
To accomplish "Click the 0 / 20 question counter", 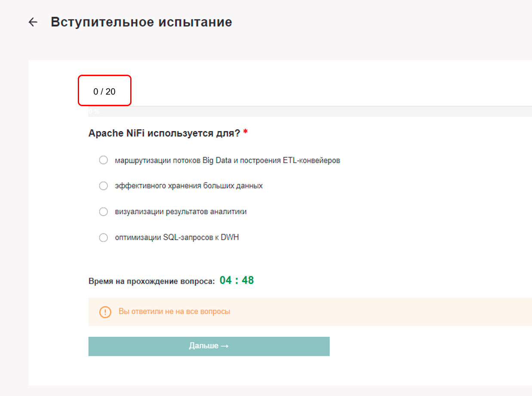I will [x=104, y=91].
